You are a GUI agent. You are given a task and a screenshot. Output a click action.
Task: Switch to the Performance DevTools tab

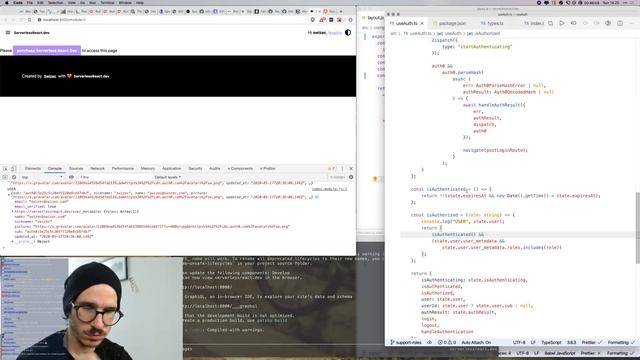click(122, 169)
